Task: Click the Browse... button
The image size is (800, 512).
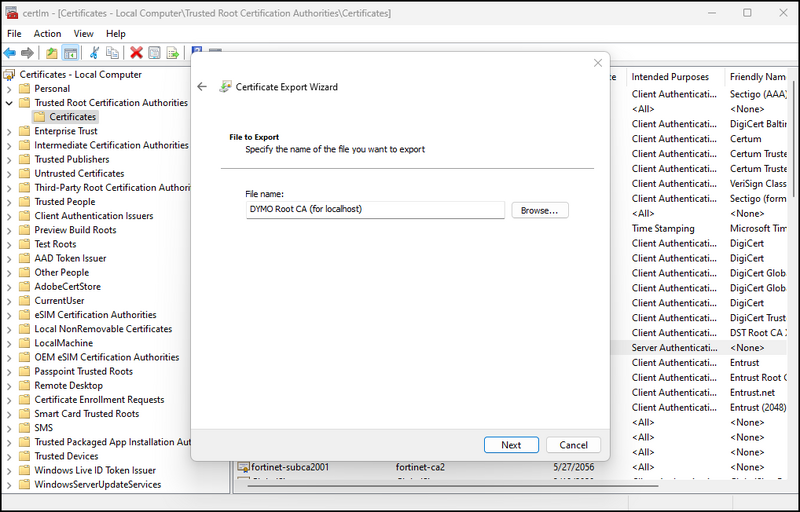Action: pyautogui.click(x=540, y=210)
